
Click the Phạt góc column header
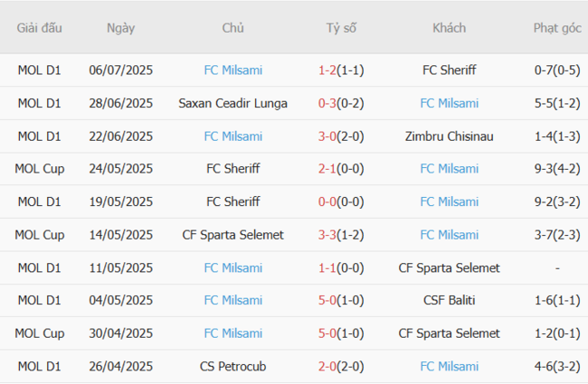click(x=557, y=28)
